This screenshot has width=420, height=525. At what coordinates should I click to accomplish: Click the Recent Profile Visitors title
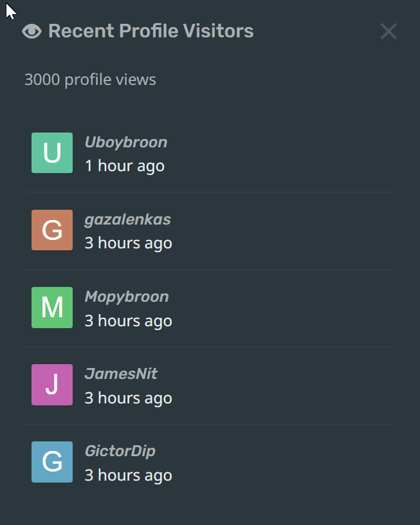pyautogui.click(x=151, y=30)
